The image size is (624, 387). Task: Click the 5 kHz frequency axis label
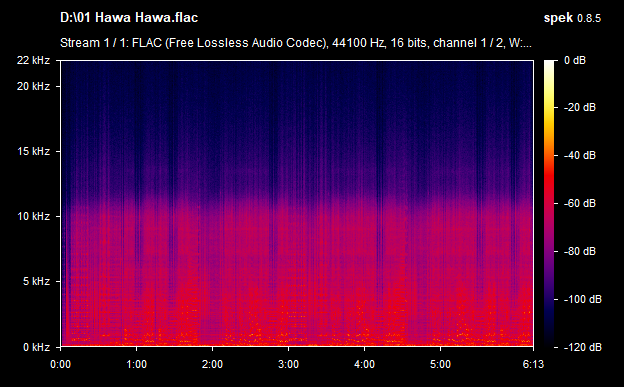pyautogui.click(x=36, y=281)
